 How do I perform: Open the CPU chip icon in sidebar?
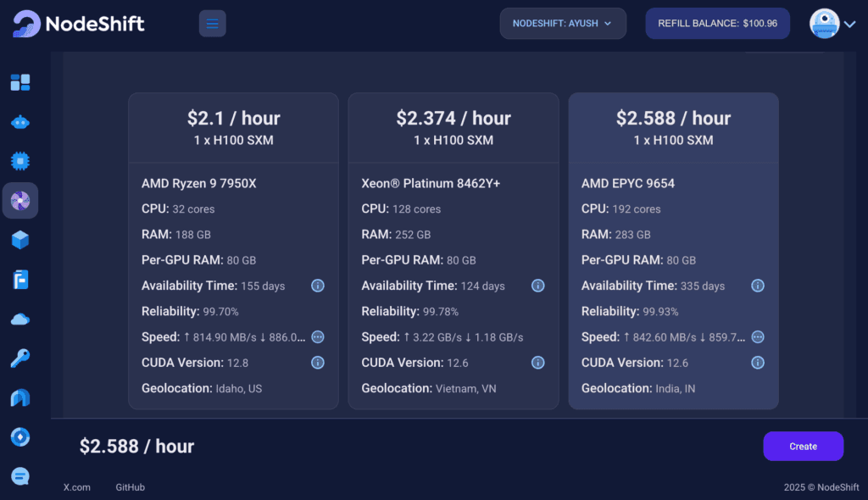point(20,161)
